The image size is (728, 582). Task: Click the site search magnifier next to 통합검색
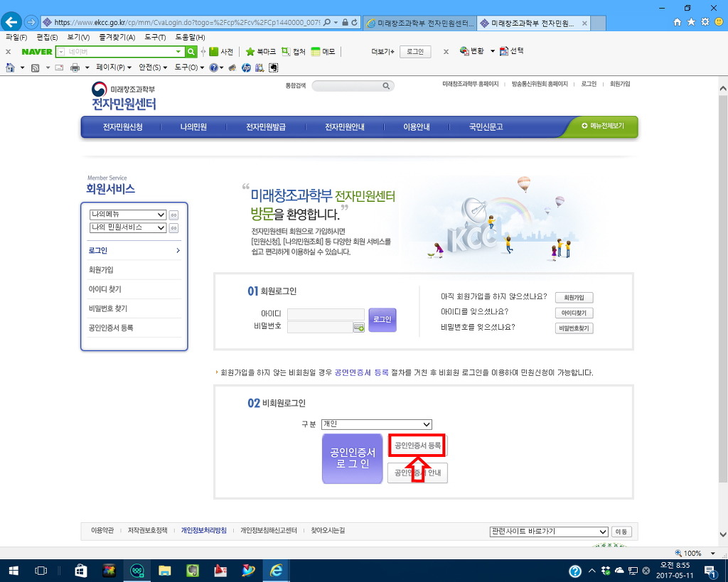pyautogui.click(x=386, y=86)
